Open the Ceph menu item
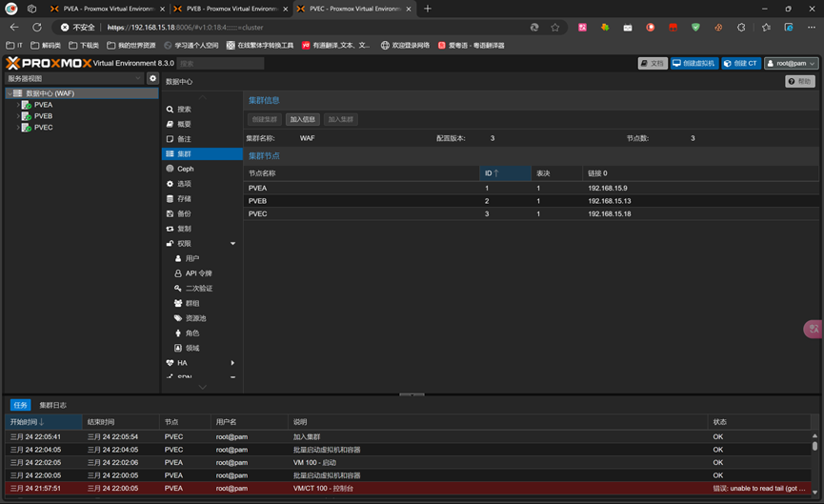The width and height of the screenshot is (824, 504). 202,169
